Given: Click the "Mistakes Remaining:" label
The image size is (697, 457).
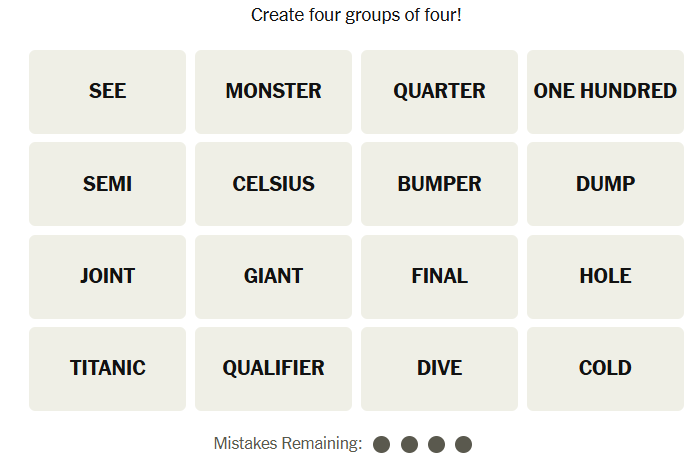Looking at the screenshot, I should point(288,444).
